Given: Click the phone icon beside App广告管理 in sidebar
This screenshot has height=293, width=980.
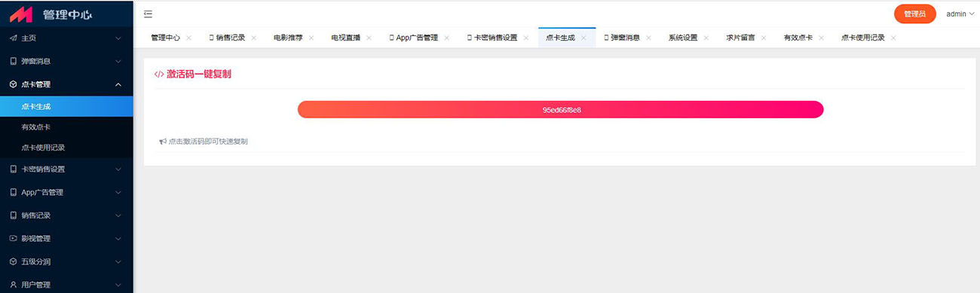Looking at the screenshot, I should (x=13, y=192).
